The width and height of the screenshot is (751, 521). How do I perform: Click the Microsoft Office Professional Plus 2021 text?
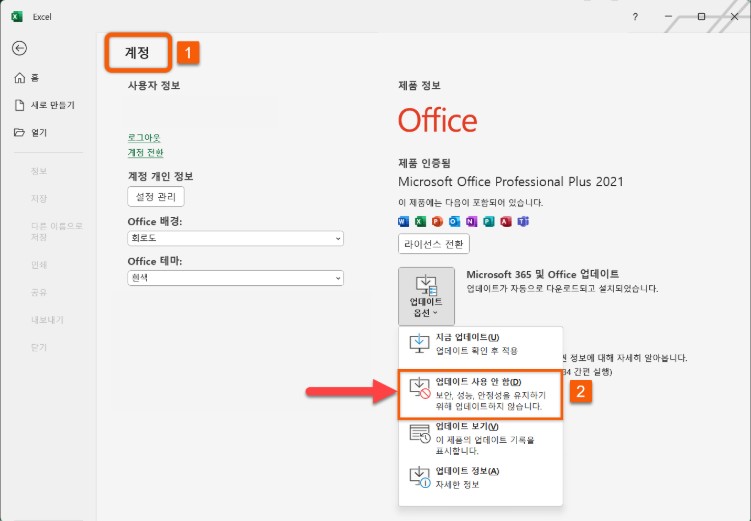(511, 181)
